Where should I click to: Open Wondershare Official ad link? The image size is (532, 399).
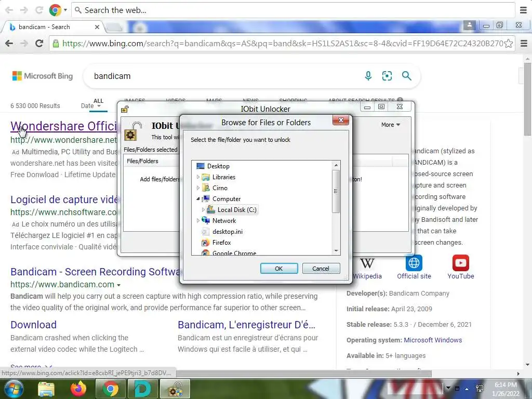tap(64, 126)
